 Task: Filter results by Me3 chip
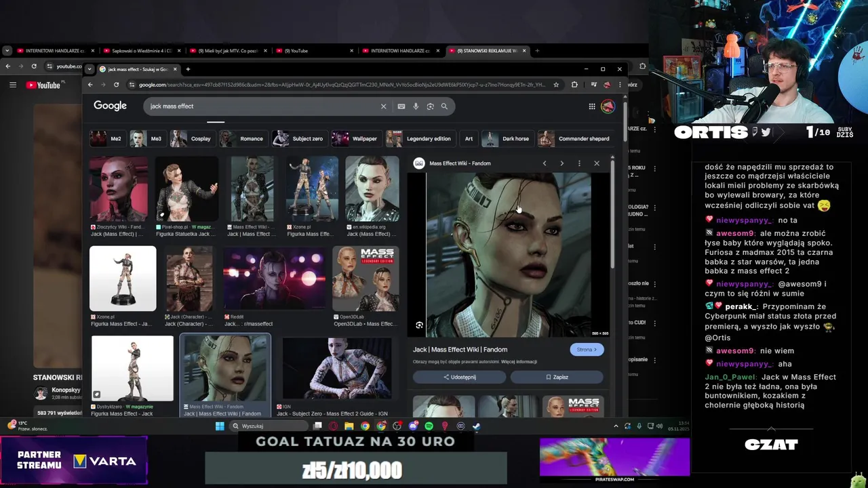(x=146, y=139)
